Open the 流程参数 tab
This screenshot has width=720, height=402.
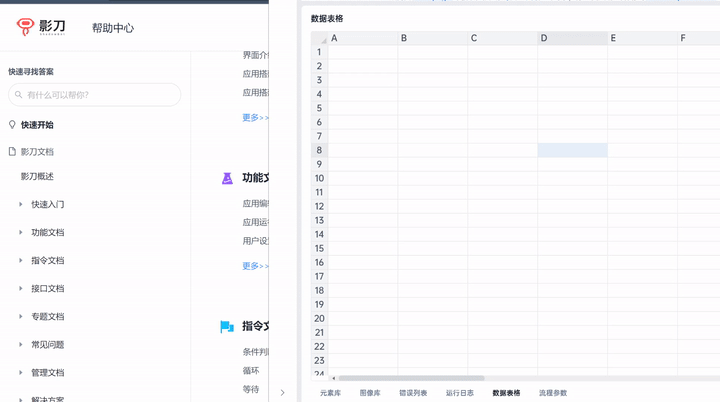pyautogui.click(x=553, y=393)
